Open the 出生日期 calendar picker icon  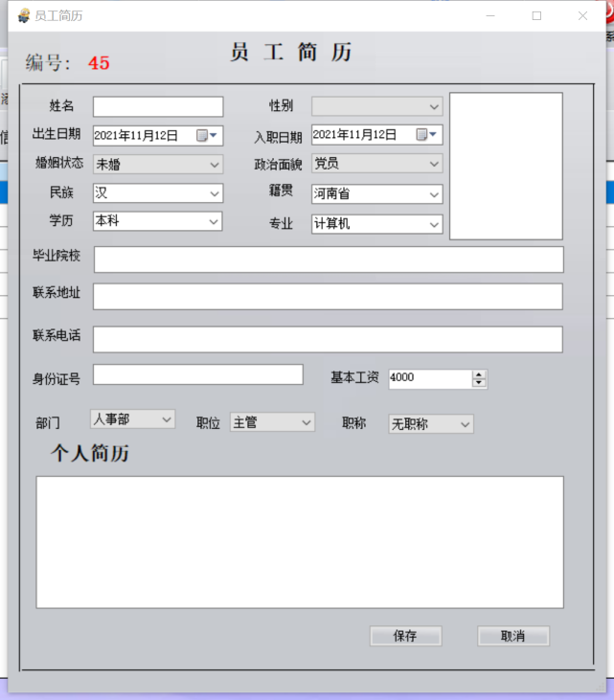[207, 135]
